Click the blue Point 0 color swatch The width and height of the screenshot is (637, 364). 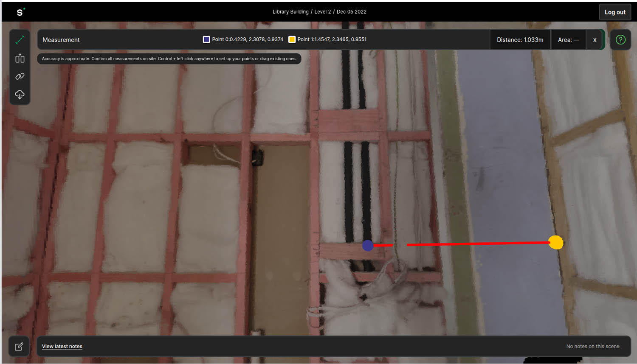click(206, 39)
